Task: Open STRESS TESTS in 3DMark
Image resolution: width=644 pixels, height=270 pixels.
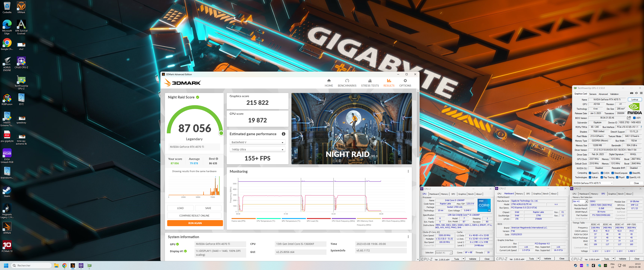Action: point(370,83)
